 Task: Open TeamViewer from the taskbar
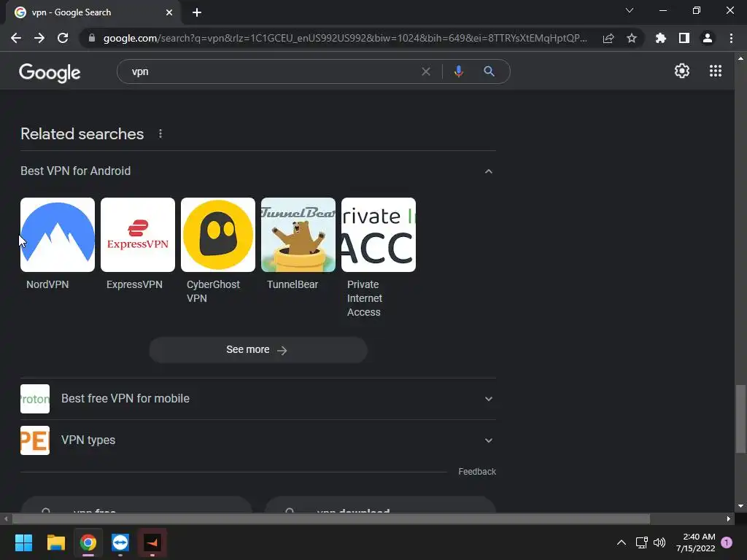[120, 542]
